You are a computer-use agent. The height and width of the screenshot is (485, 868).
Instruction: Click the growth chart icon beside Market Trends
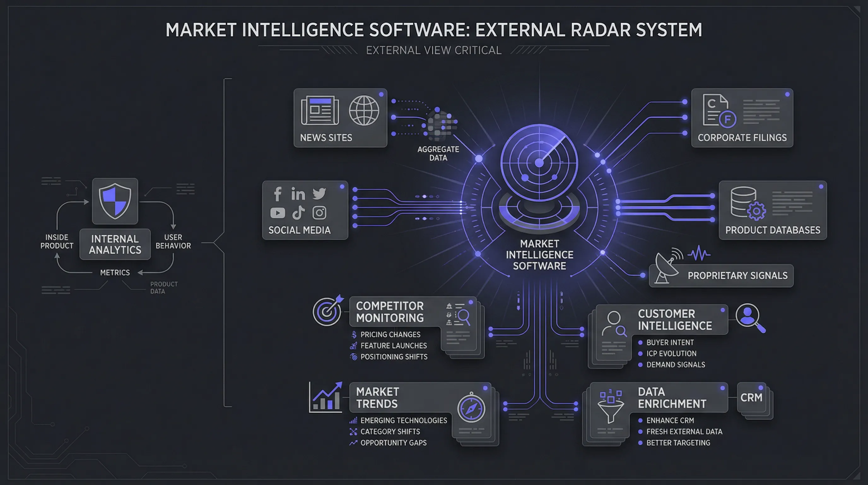click(x=326, y=397)
